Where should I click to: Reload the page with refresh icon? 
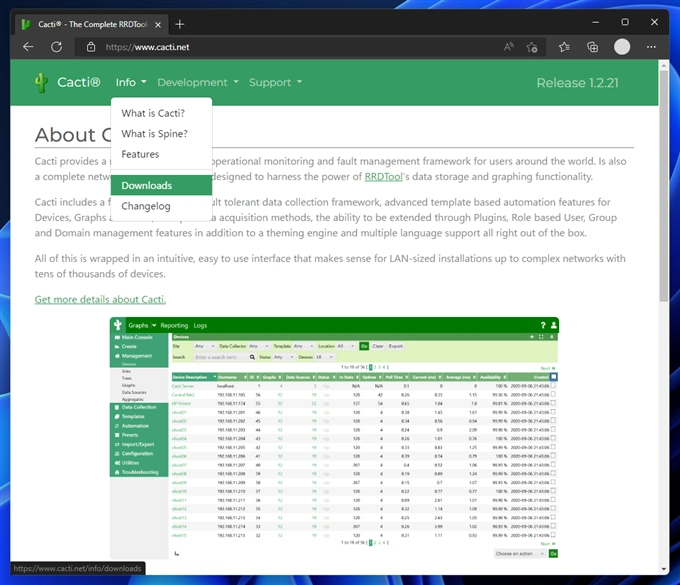[56, 47]
